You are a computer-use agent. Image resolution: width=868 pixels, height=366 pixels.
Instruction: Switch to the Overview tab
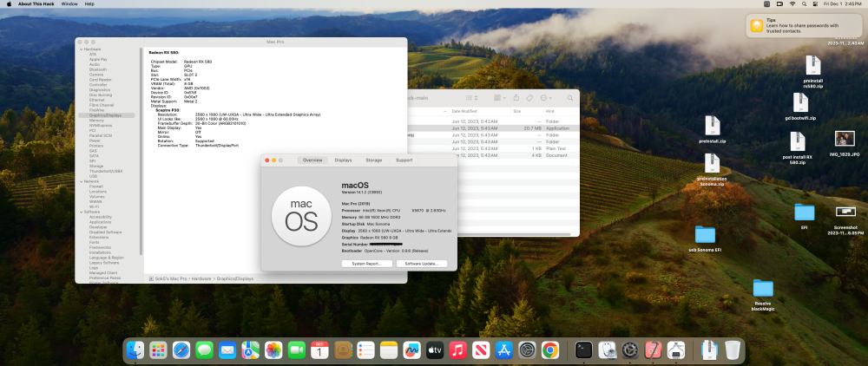[312, 160]
